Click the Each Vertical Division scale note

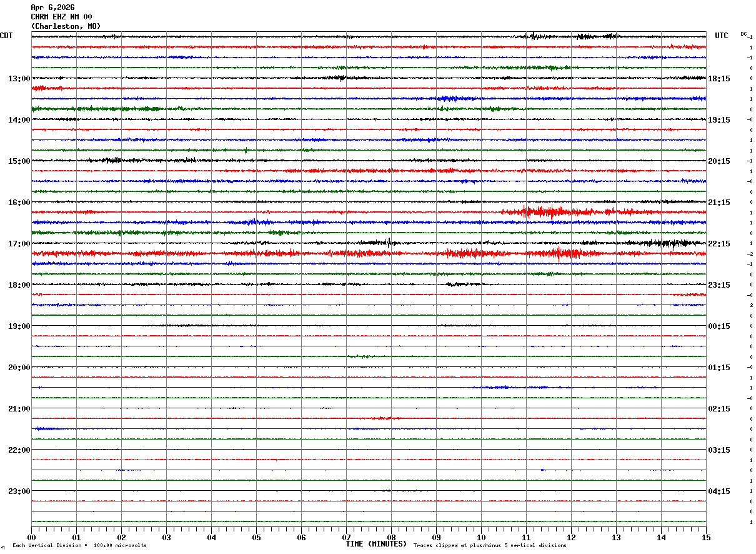[79, 546]
